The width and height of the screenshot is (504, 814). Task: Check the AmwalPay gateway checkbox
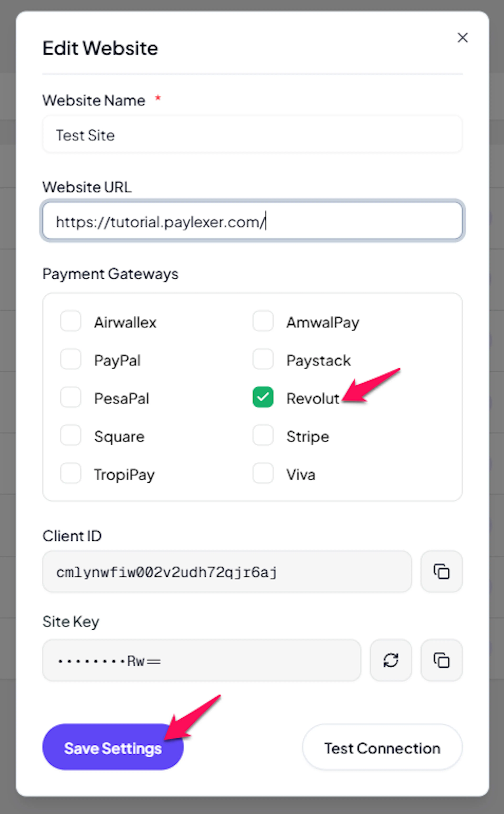coord(263,321)
